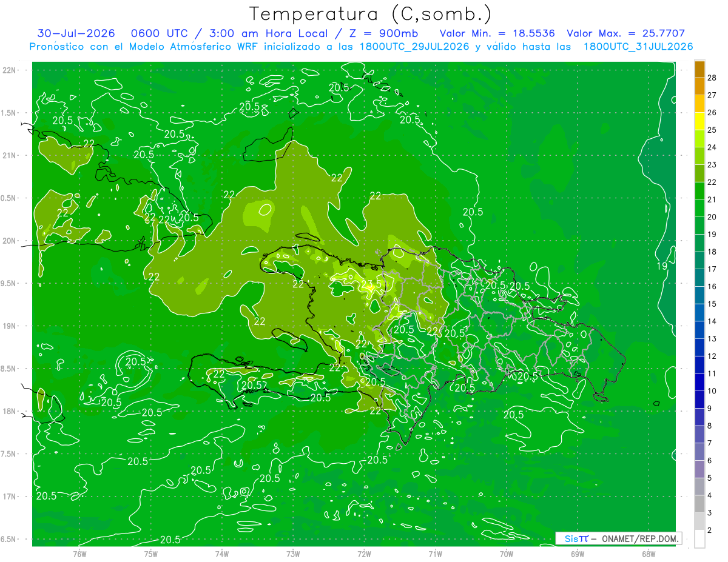Click the longitude axis label "72W"

tap(364, 554)
